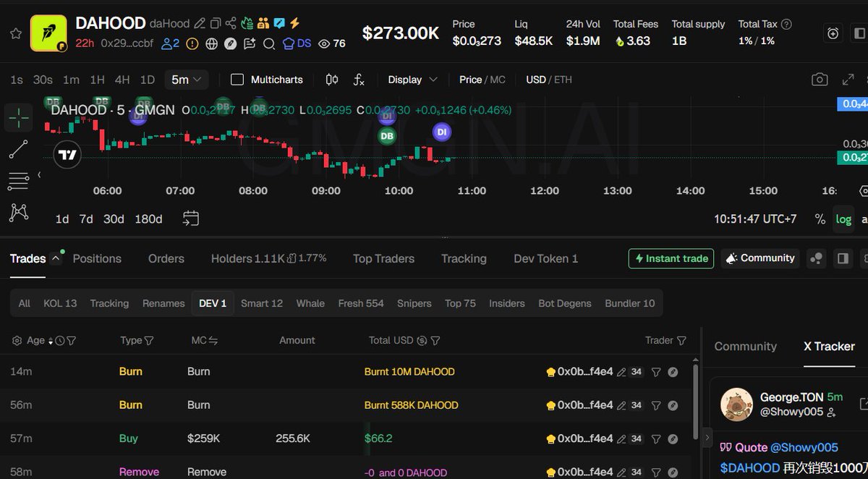The image size is (868, 479).
Task: Filter trades by KOL 13
Action: click(x=60, y=303)
